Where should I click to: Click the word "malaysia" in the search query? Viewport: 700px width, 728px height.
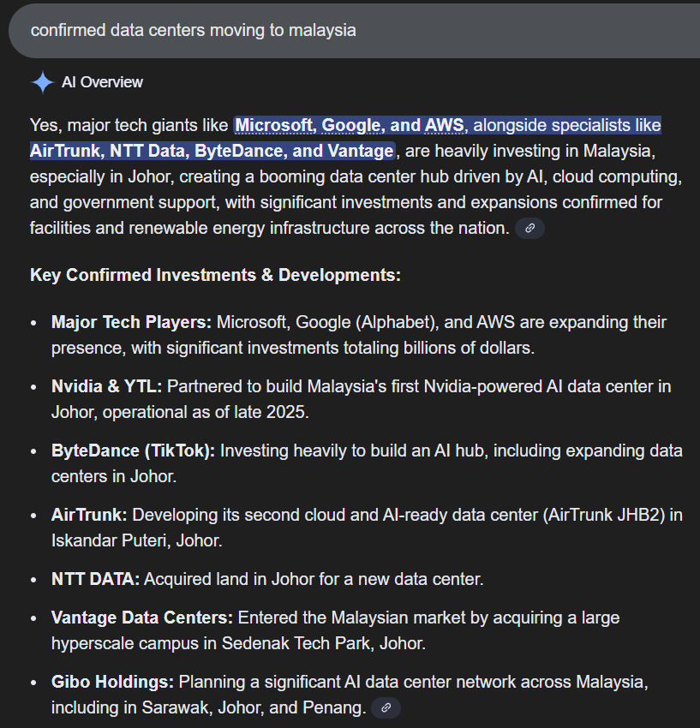[322, 30]
